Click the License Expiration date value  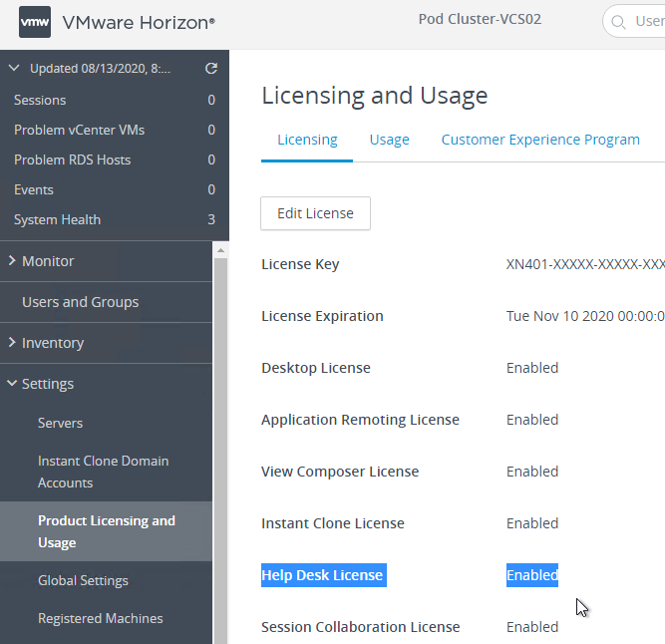coord(585,316)
